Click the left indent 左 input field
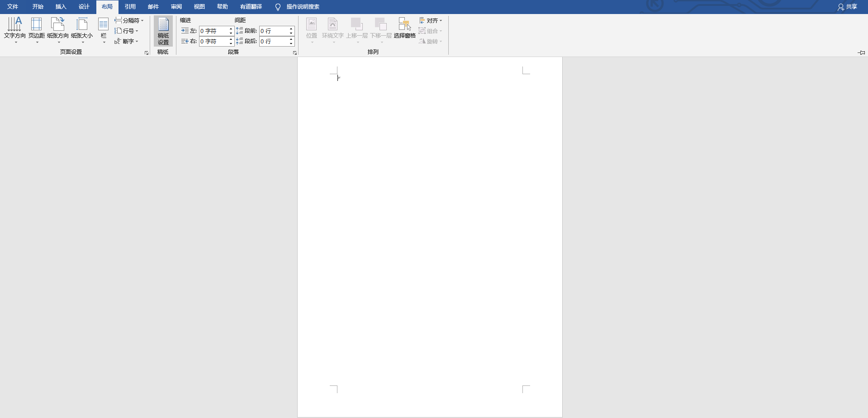 (213, 31)
